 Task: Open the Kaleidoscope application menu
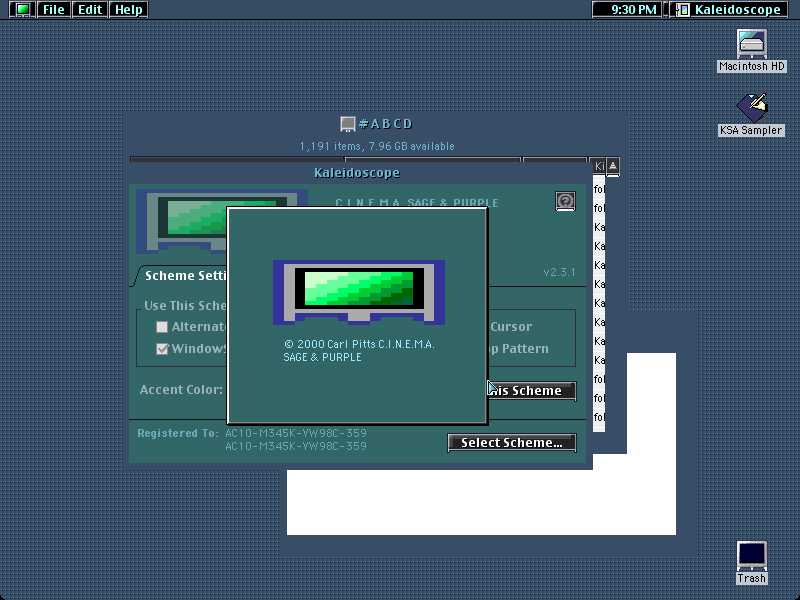tap(729, 9)
